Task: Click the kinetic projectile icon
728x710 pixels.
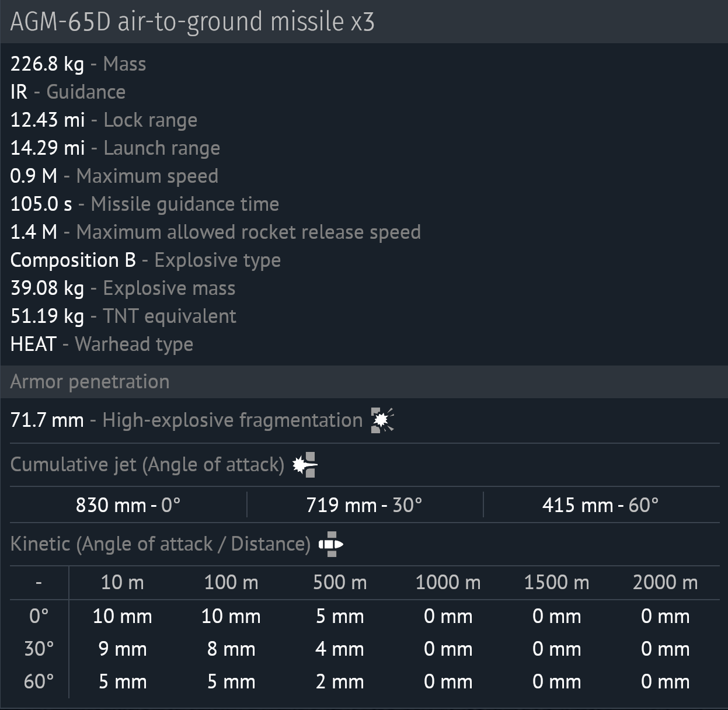Action: 331,544
